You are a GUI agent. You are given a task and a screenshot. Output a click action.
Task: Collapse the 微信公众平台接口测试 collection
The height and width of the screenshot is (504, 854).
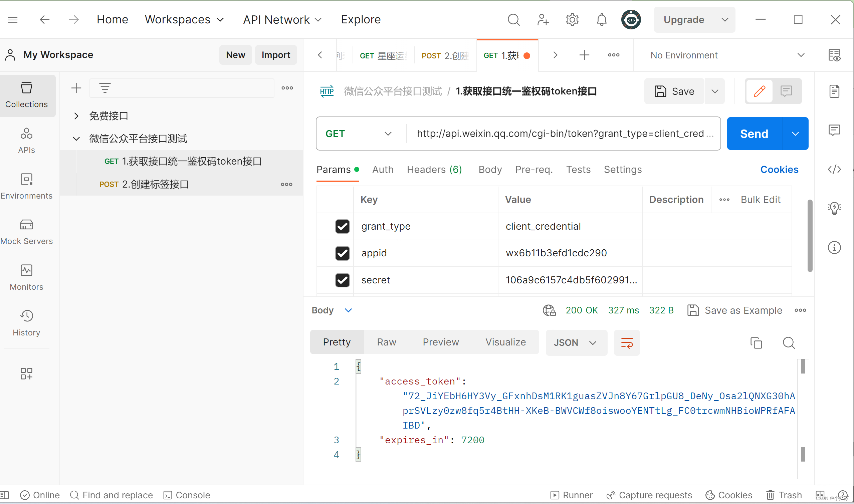[x=76, y=139]
